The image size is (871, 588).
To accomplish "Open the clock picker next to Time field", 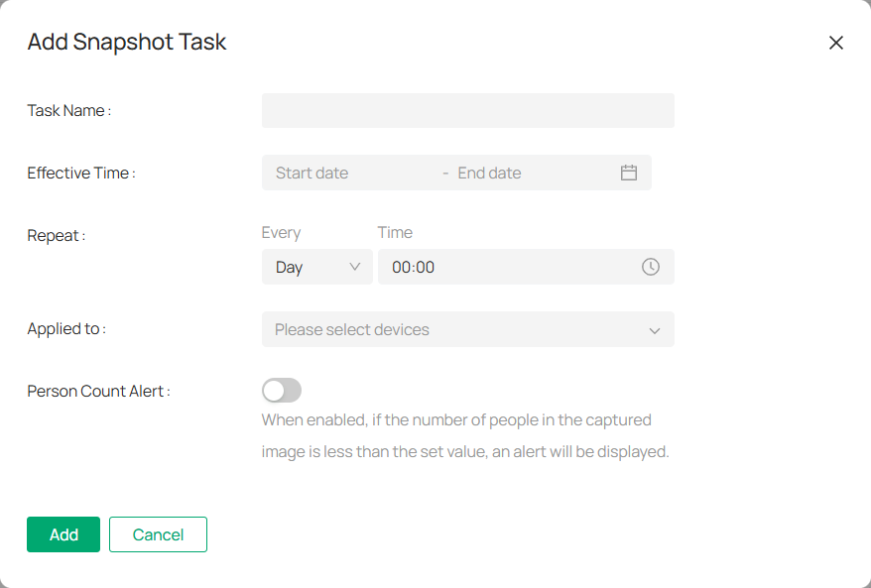I will pos(652,266).
